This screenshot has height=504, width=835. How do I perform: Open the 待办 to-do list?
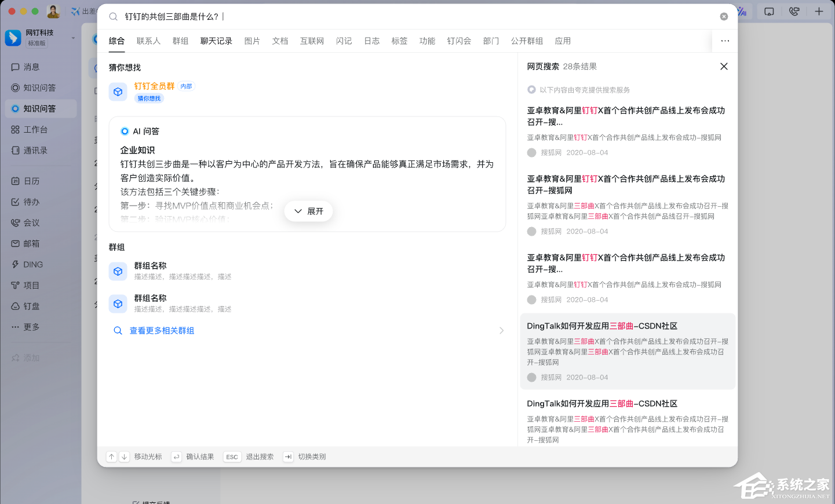click(x=31, y=202)
